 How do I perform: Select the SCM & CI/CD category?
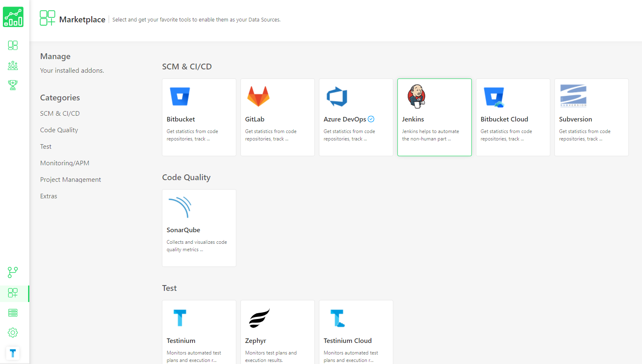60,113
